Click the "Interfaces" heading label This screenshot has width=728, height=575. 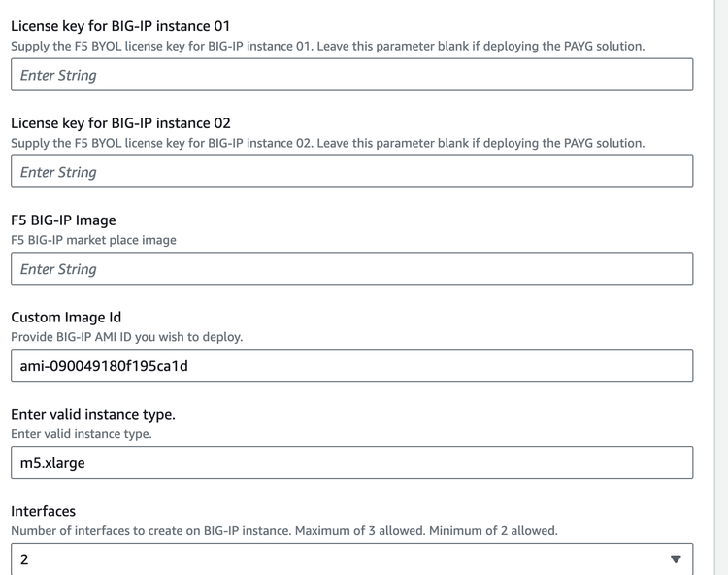click(43, 511)
